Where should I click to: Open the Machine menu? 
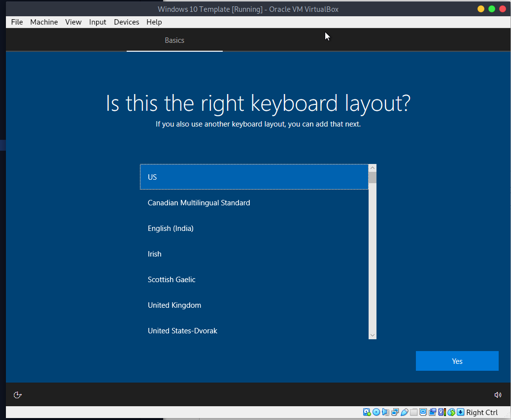tap(44, 22)
